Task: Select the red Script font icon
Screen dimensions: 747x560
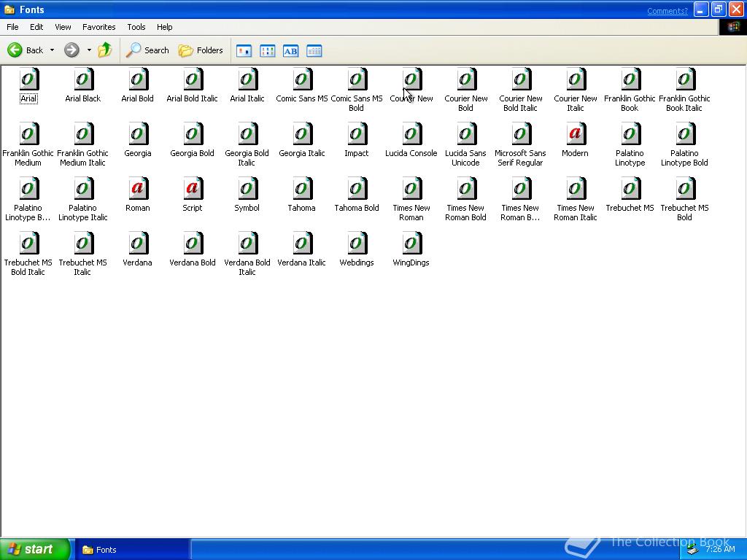Action: (193, 189)
